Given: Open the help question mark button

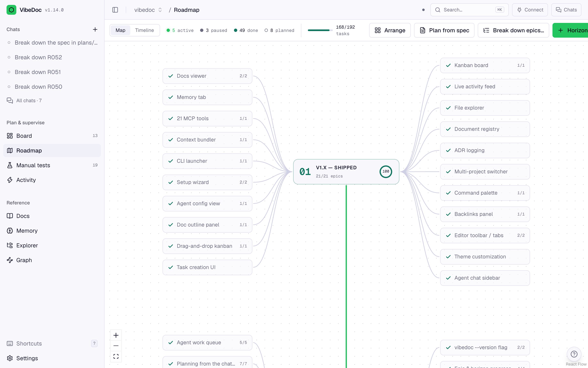Looking at the screenshot, I should [x=574, y=354].
